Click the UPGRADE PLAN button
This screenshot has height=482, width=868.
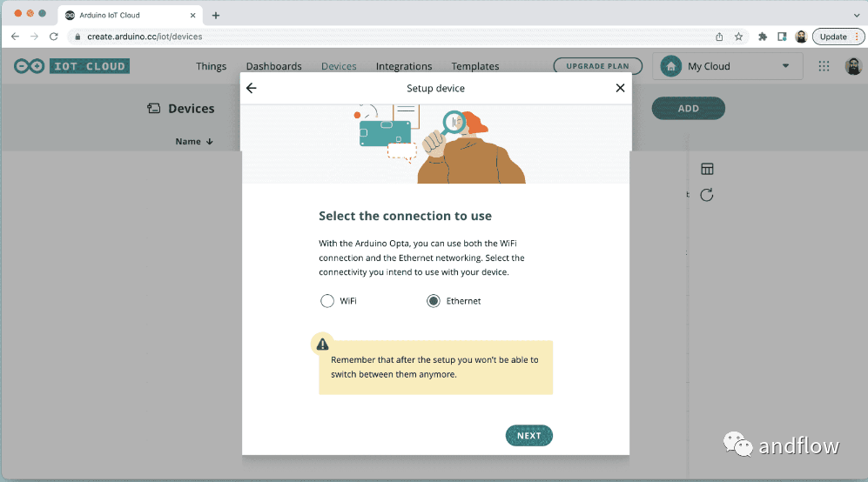(597, 66)
